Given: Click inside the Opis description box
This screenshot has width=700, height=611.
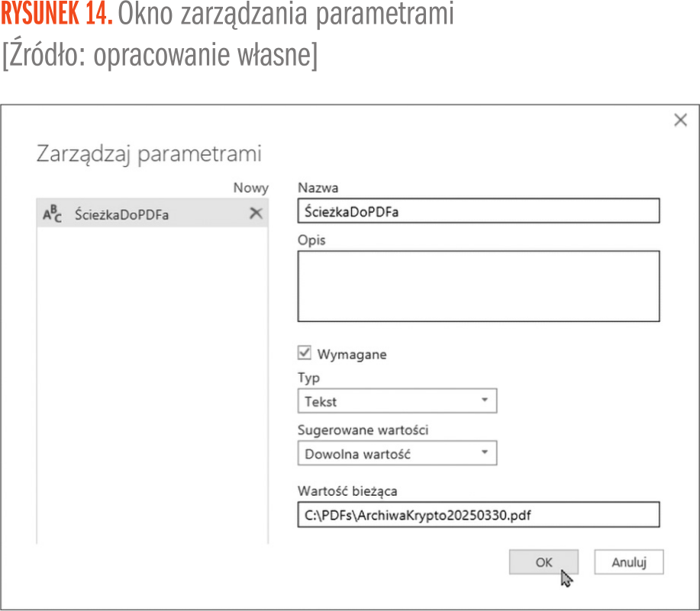Looking at the screenshot, I should tap(478, 286).
